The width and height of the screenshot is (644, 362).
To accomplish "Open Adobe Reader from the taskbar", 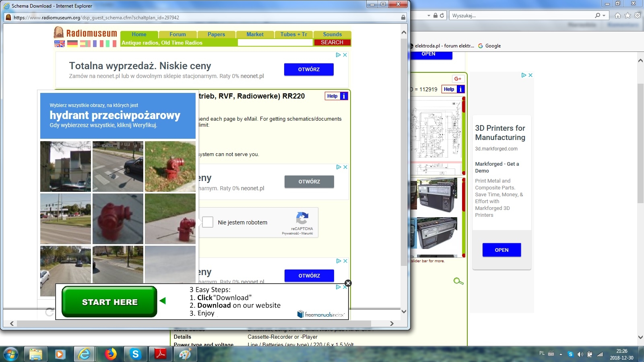I will pos(161,354).
